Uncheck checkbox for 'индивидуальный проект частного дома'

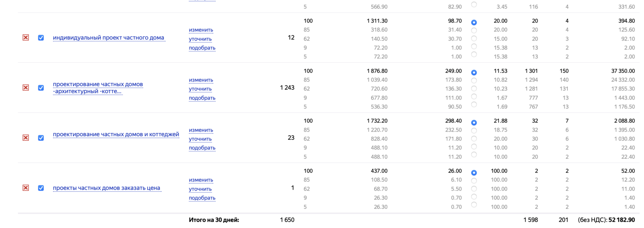coord(41,38)
